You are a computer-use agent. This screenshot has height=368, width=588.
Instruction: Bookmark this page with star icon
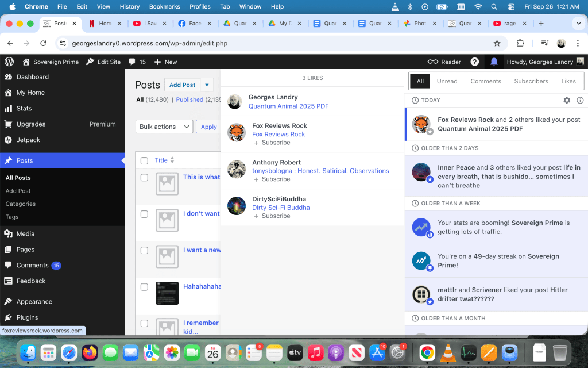point(497,43)
